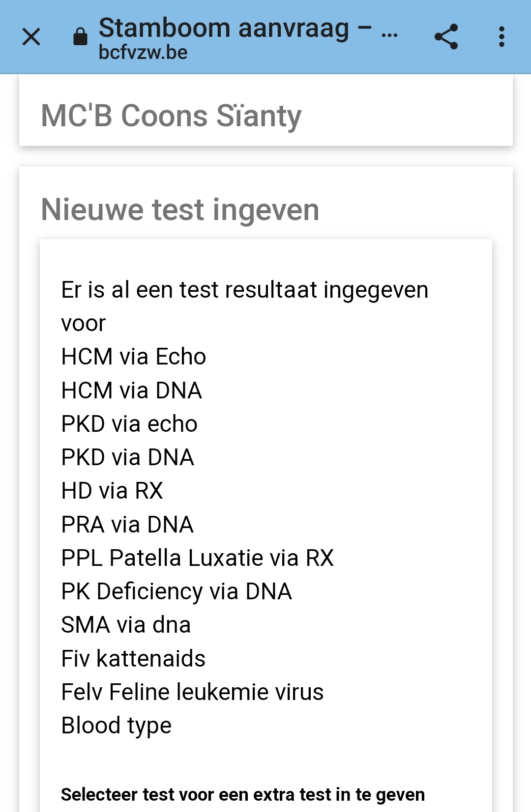531x812 pixels.
Task: Select the HD via RX entry
Action: coord(112,491)
